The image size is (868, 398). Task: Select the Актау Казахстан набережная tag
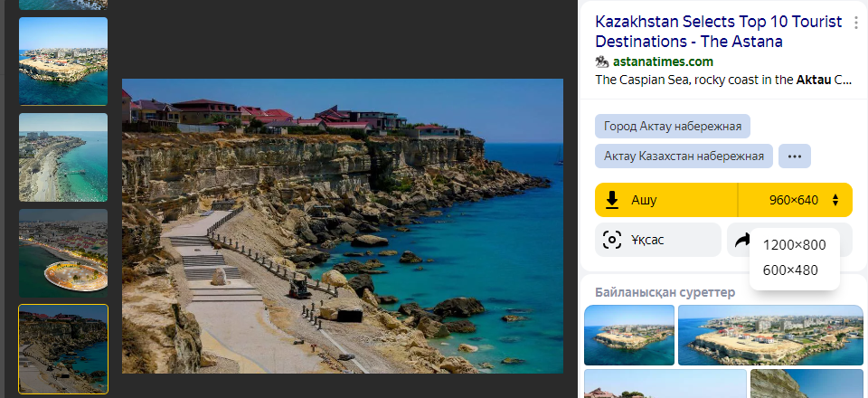[x=684, y=156]
